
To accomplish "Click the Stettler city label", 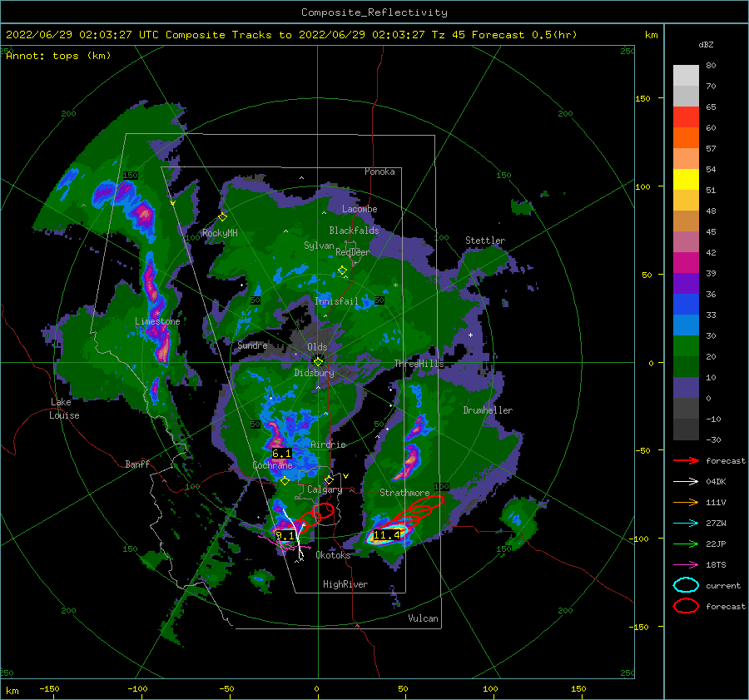I will click(x=485, y=241).
